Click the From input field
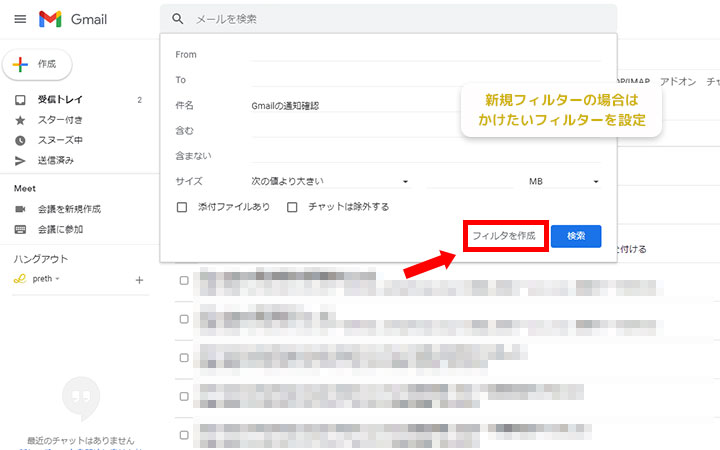Screen dimensions: 720x450 (426, 55)
